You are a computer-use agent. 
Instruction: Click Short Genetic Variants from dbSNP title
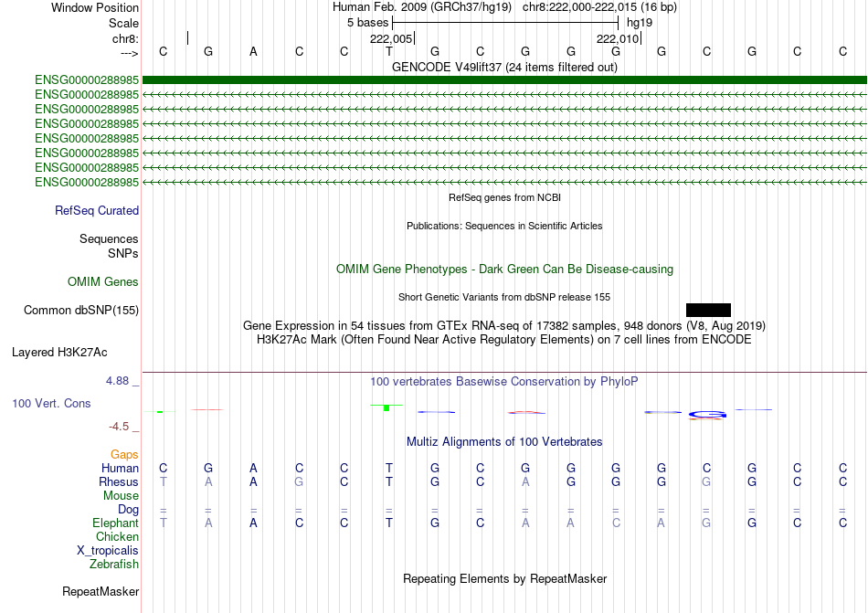pyautogui.click(x=504, y=297)
